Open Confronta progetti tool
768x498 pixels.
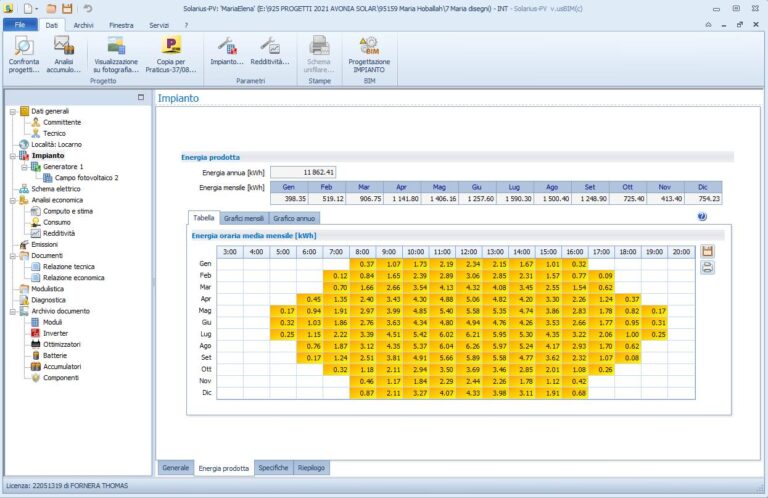(24, 54)
